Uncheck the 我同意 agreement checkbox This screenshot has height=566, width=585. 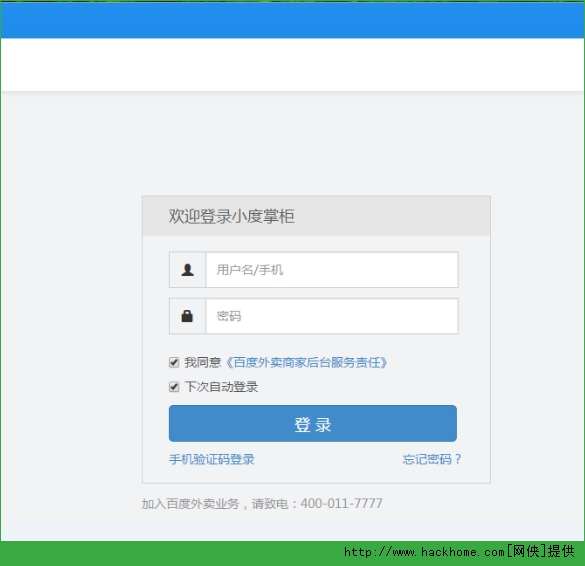(174, 362)
